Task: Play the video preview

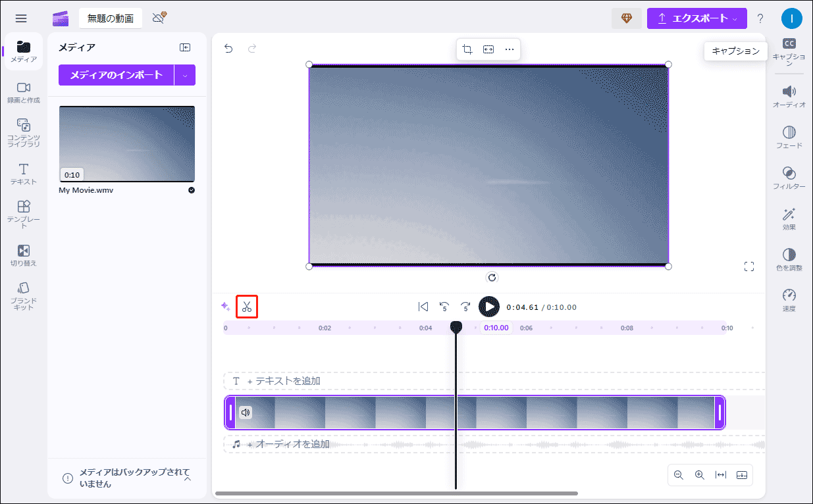Action: [x=488, y=307]
